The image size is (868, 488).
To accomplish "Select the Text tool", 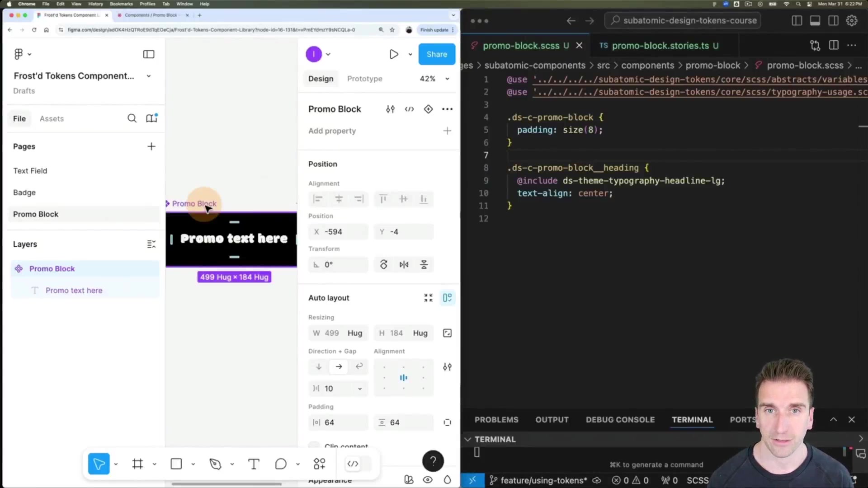I will 254,464.
